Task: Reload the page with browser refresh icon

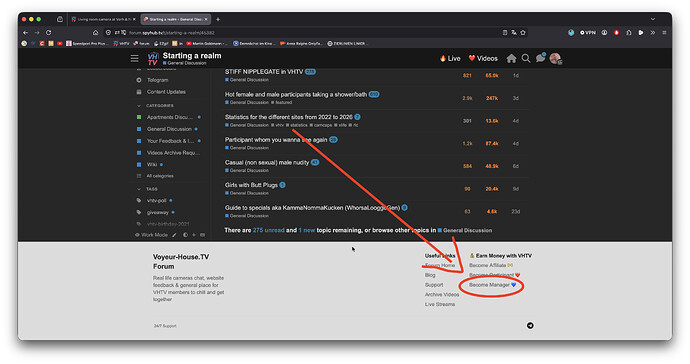Action: [x=48, y=33]
